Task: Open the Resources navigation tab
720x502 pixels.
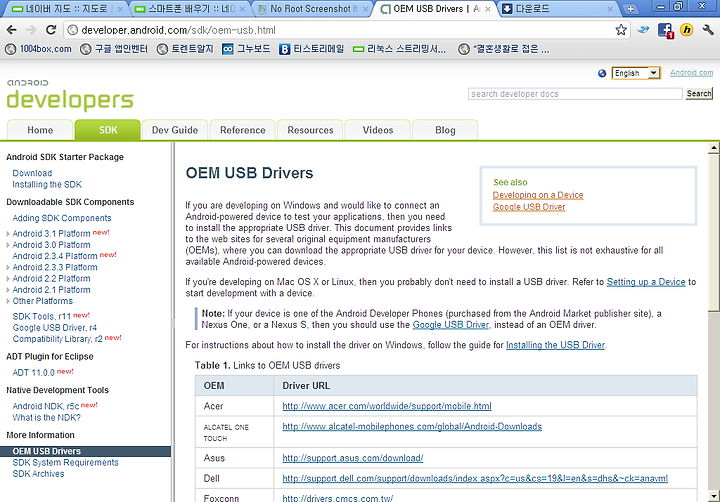Action: coord(310,130)
